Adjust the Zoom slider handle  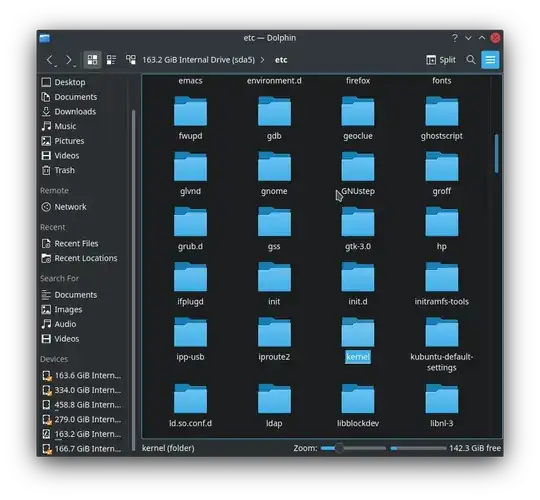tap(339, 448)
